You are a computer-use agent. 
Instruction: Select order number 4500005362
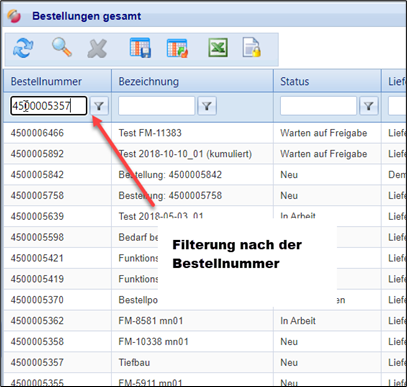coord(37,321)
